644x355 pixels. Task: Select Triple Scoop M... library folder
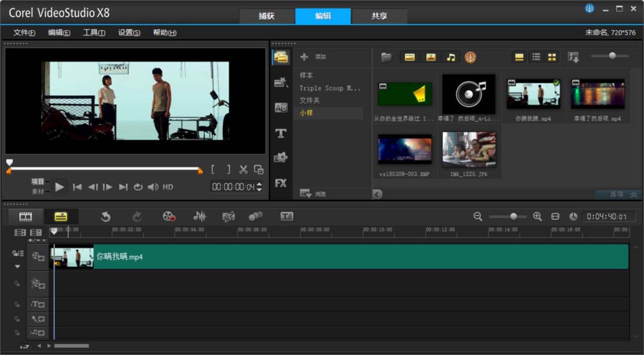click(329, 88)
